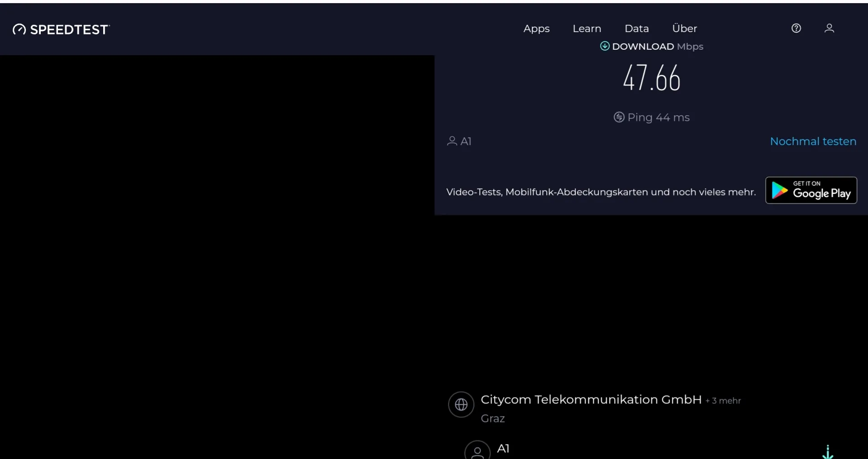This screenshot has width=868, height=459.
Task: Click the teal download arrow icon at bottom right
Action: [827, 452]
